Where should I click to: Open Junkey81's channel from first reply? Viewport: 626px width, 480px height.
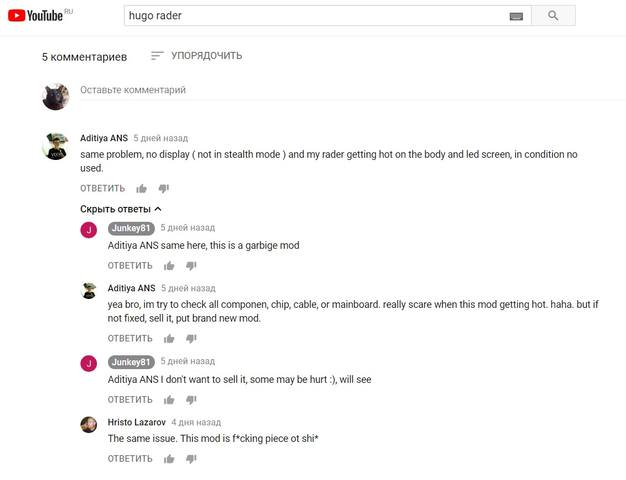point(131,228)
